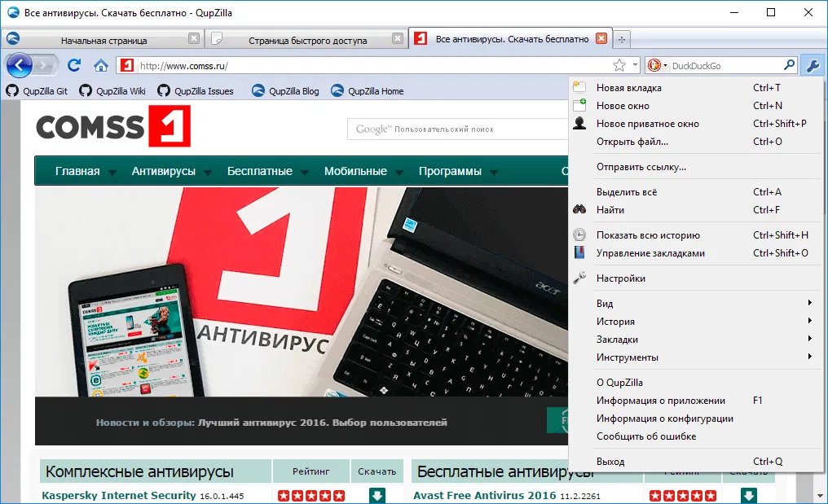828x504 pixels.
Task: Go to the Home page icon
Action: click(101, 65)
